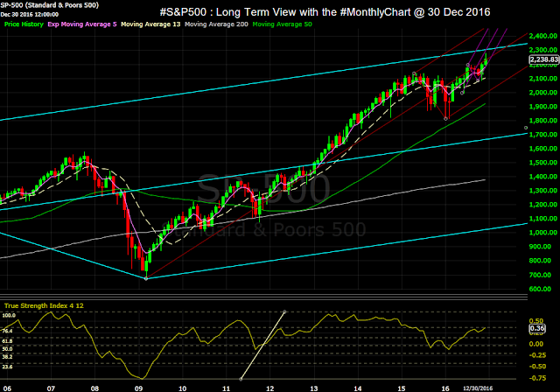Click the True Strength Index value tag 0.36

pyautogui.click(x=537, y=328)
